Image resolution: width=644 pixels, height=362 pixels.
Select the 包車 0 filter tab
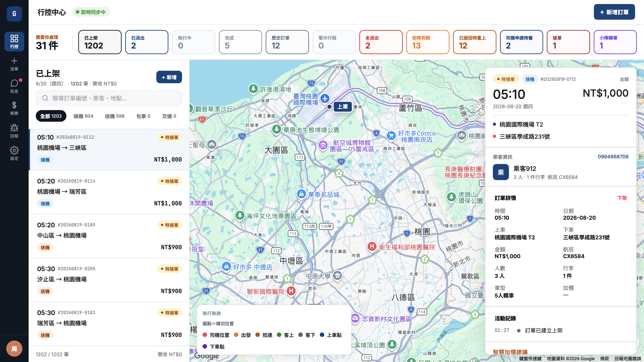(x=143, y=116)
